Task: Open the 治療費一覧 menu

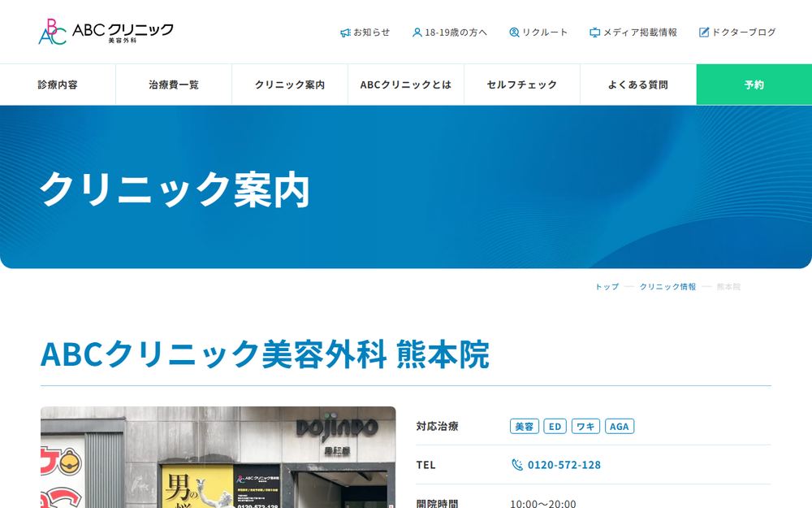Action: [174, 85]
